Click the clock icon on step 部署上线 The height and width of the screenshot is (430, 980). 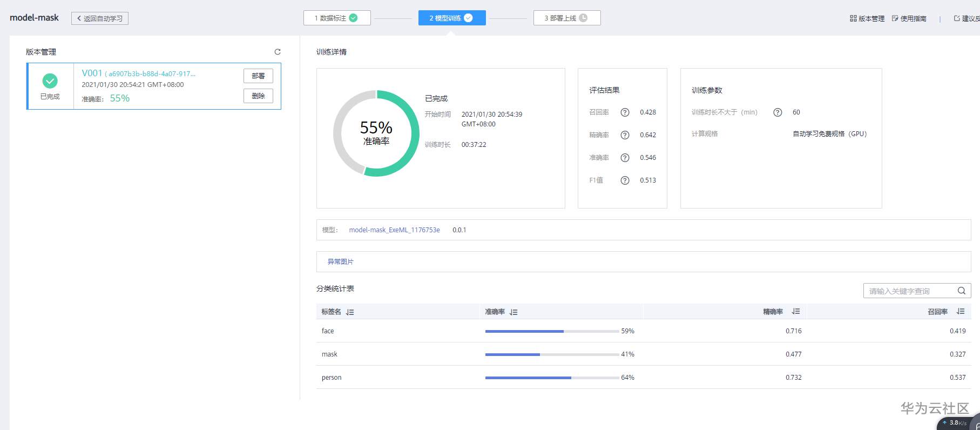583,18
